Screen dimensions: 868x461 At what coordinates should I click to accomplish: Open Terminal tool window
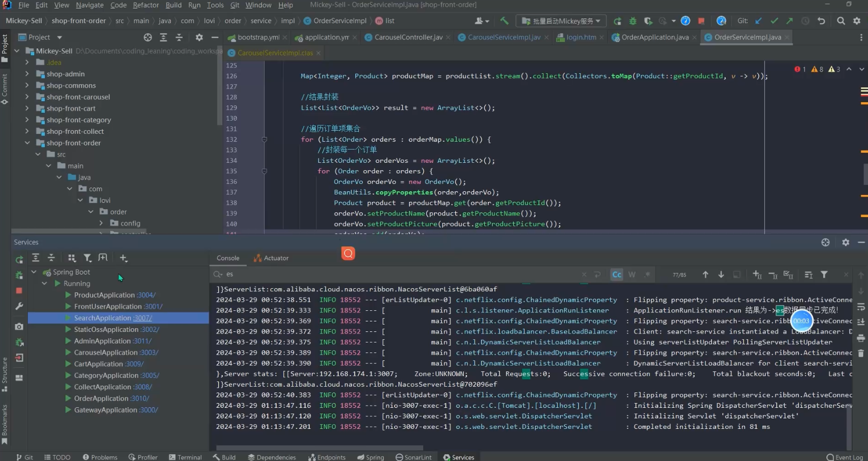pyautogui.click(x=185, y=457)
